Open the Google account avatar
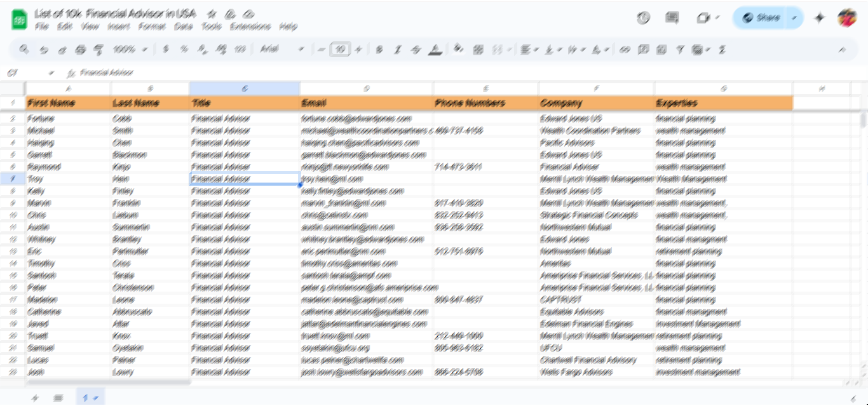 (847, 18)
